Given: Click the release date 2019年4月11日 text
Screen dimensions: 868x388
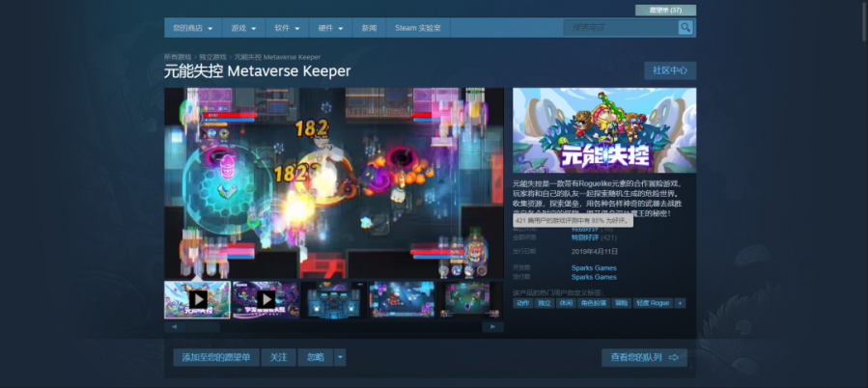Looking at the screenshot, I should [595, 251].
